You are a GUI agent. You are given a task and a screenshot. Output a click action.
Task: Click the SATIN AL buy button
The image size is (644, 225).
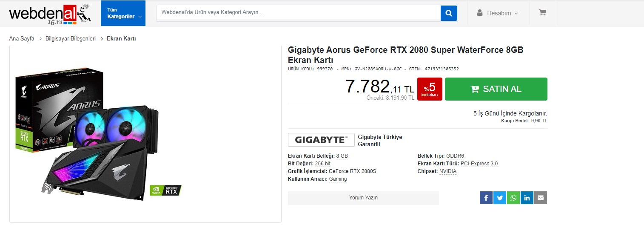tap(496, 89)
